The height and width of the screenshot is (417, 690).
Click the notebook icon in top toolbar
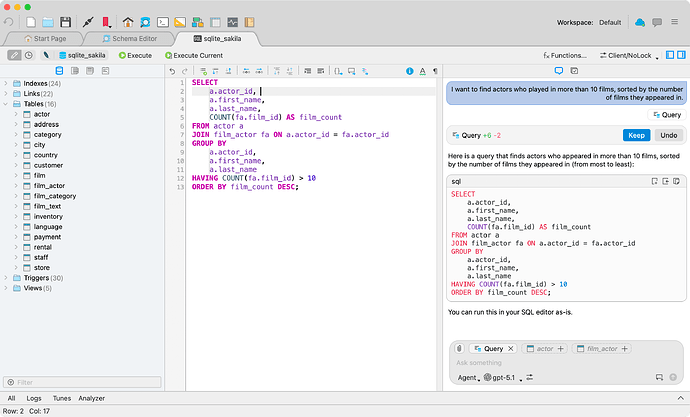click(x=250, y=22)
